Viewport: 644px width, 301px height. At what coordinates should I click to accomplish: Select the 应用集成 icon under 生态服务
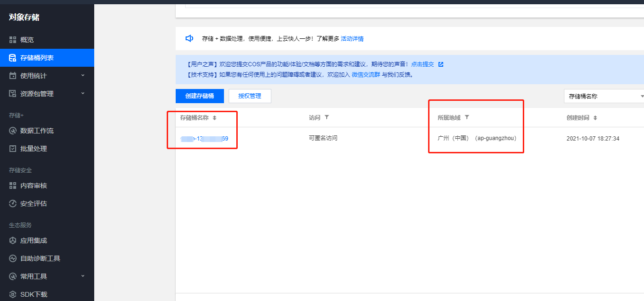coord(12,240)
